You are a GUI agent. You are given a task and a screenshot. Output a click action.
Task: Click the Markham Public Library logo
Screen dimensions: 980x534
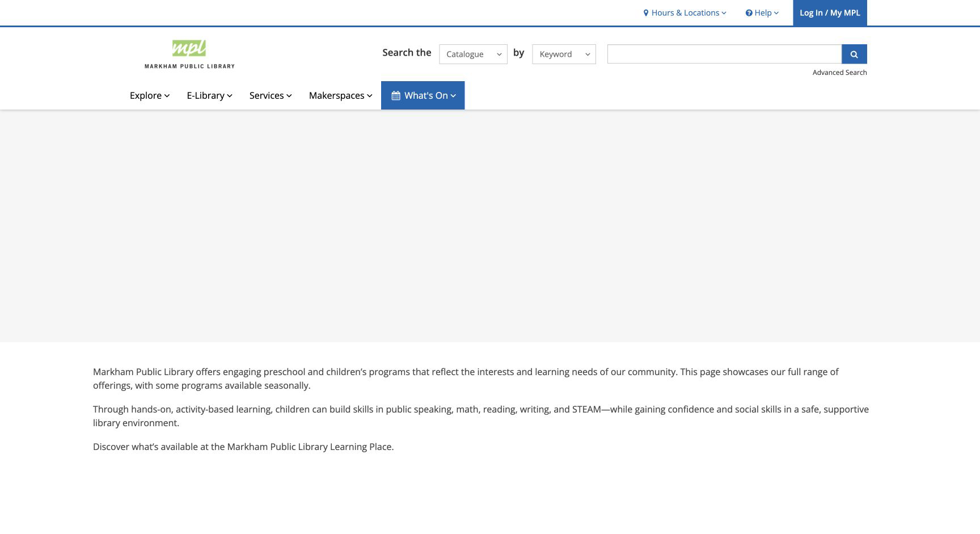tap(189, 54)
